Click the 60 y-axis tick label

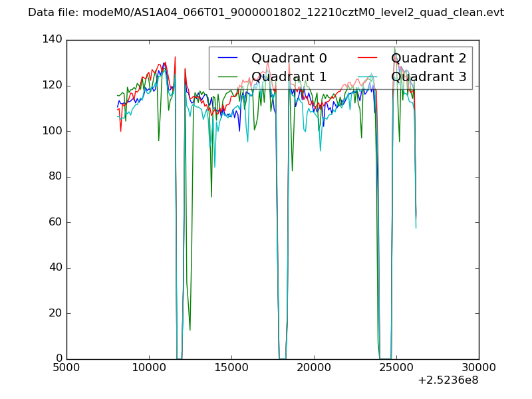click(x=55, y=222)
